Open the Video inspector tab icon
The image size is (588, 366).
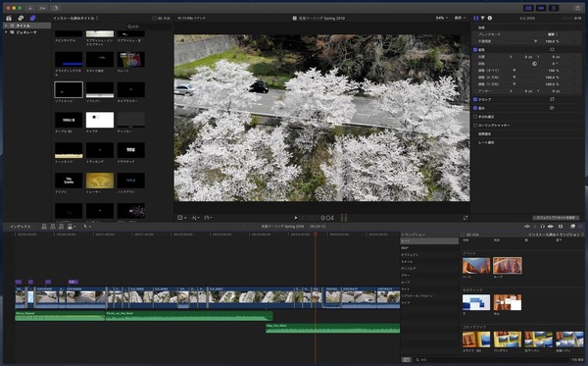pos(476,18)
